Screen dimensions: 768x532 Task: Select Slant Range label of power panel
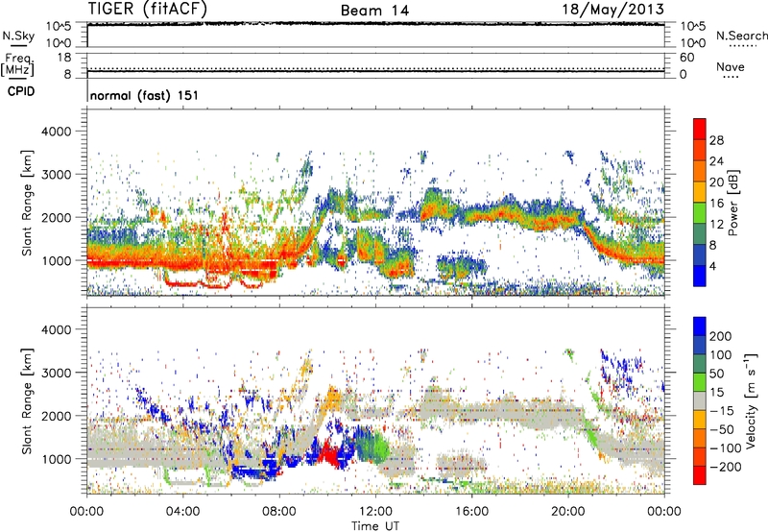[27, 203]
